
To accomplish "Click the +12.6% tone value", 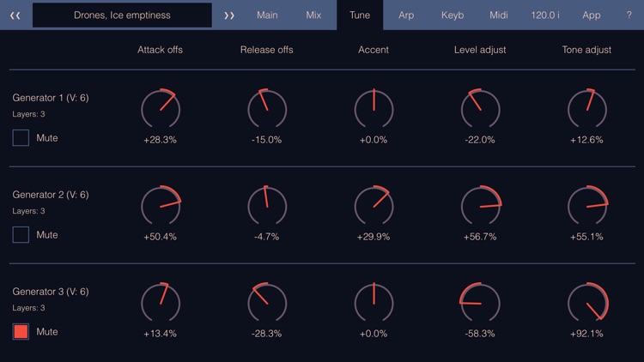I will (586, 140).
